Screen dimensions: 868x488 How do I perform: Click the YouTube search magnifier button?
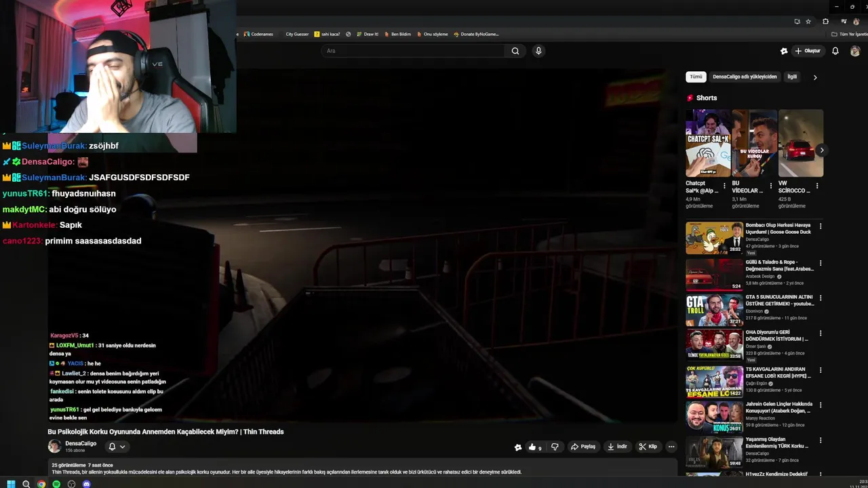515,51
